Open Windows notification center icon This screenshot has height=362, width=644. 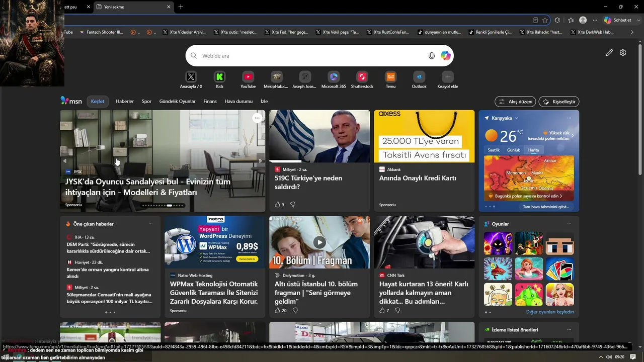[632, 357]
